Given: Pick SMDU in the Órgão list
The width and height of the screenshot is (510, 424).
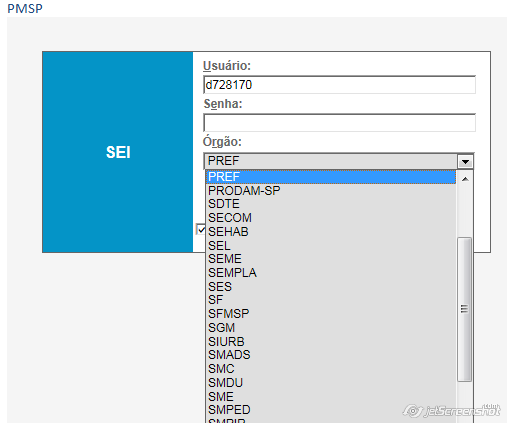Looking at the screenshot, I should pyautogui.click(x=331, y=383).
